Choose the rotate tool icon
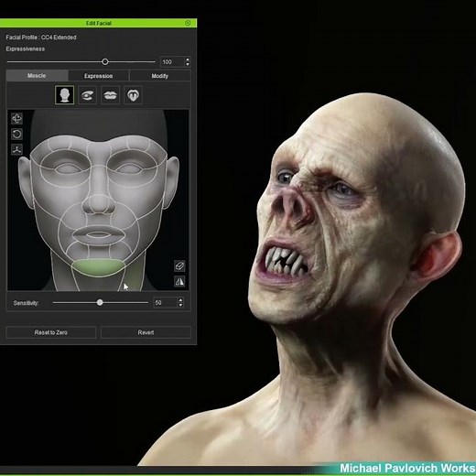 pyautogui.click(x=16, y=134)
